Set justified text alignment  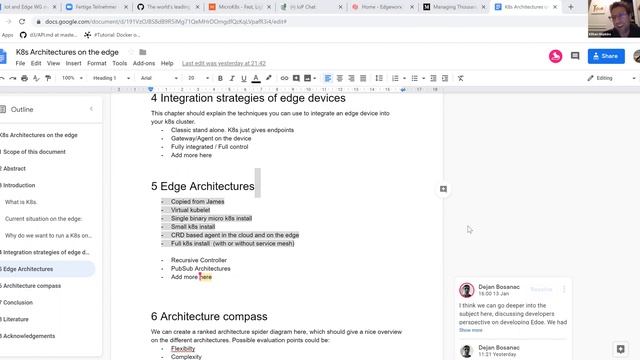tap(363, 78)
